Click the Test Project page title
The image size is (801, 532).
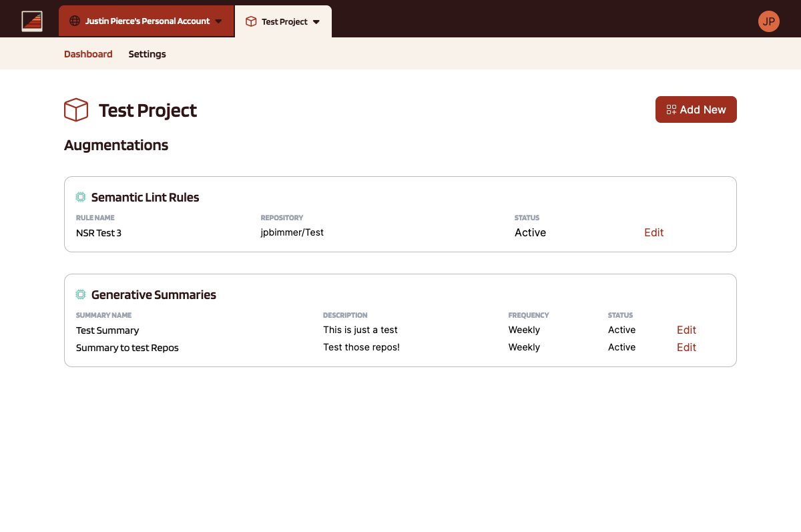click(148, 110)
